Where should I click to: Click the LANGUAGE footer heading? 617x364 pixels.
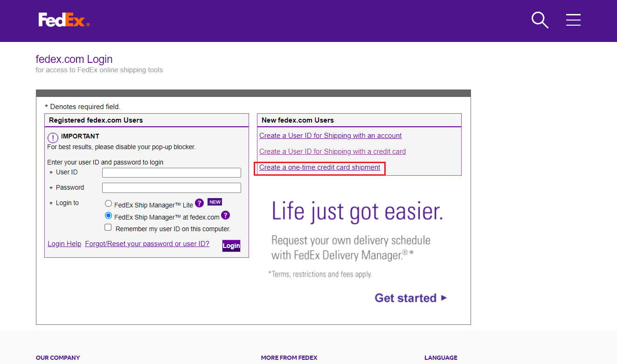(441, 358)
